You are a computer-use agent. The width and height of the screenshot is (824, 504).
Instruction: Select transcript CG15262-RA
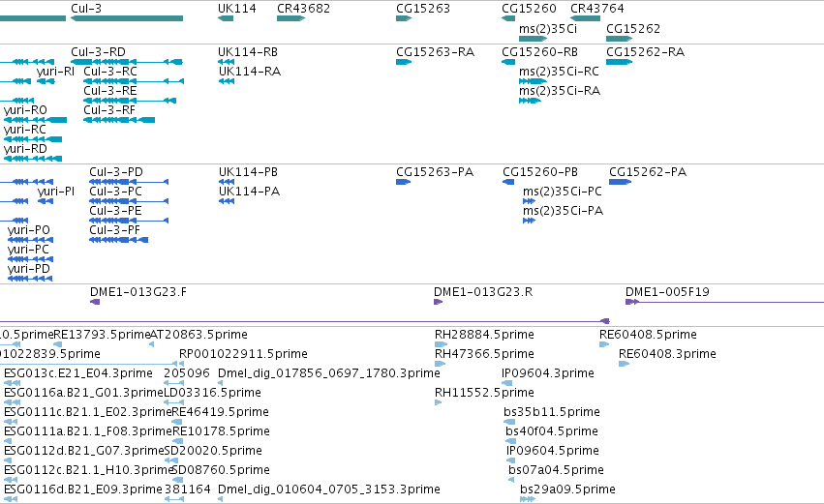(645, 52)
